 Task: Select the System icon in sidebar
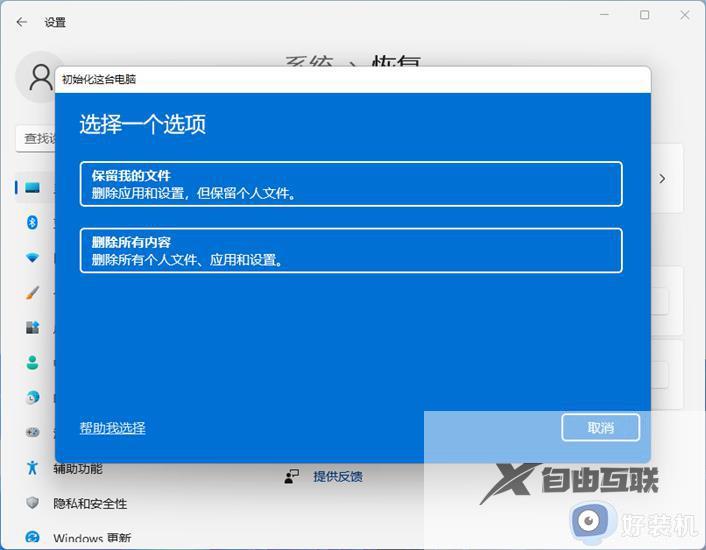pos(32,188)
